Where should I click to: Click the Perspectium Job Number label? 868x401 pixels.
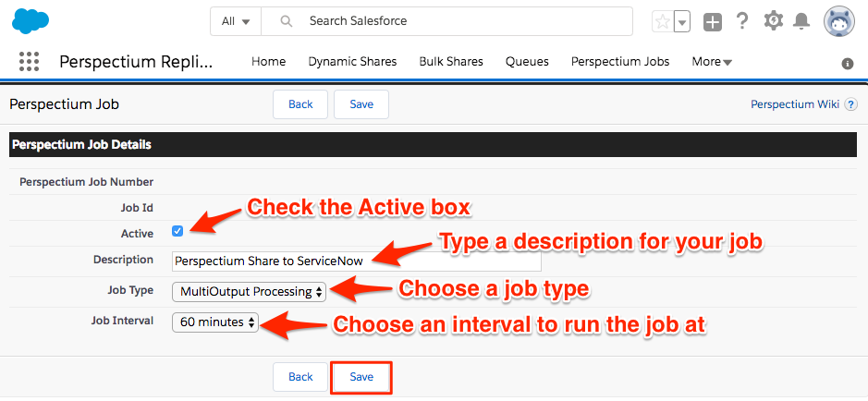click(86, 181)
